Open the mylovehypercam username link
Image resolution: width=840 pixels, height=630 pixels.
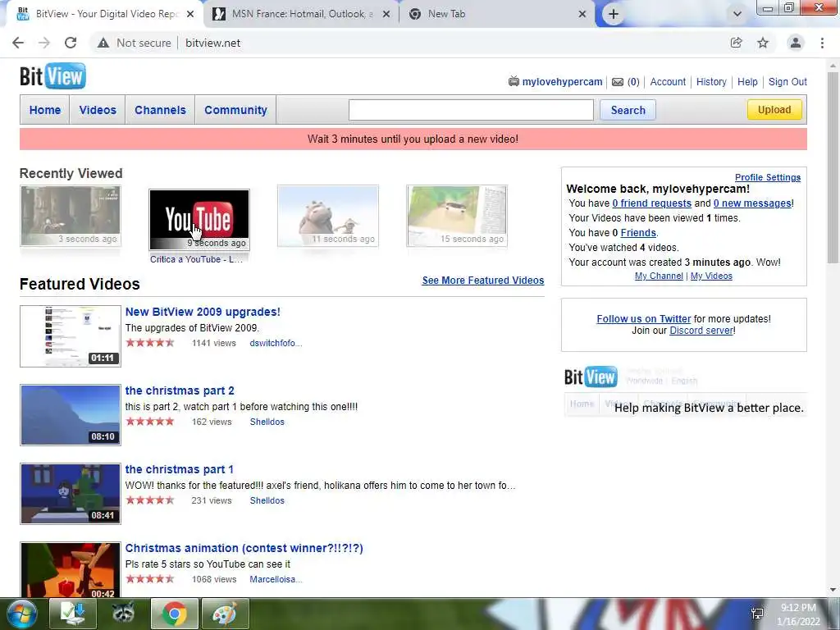point(562,82)
